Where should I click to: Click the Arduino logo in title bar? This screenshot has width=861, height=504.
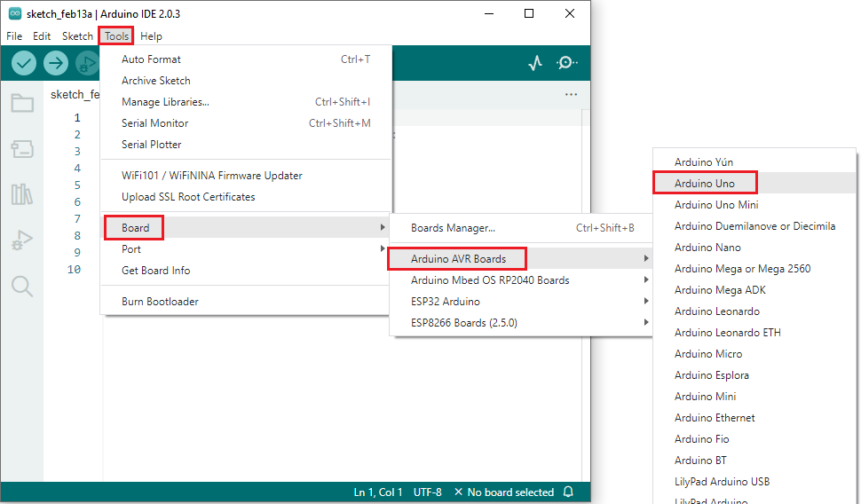coord(15,13)
